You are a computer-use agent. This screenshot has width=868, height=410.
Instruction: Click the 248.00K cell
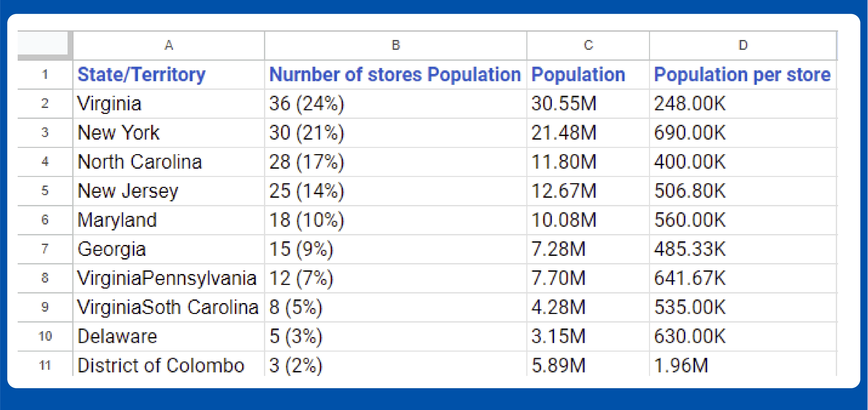743,104
